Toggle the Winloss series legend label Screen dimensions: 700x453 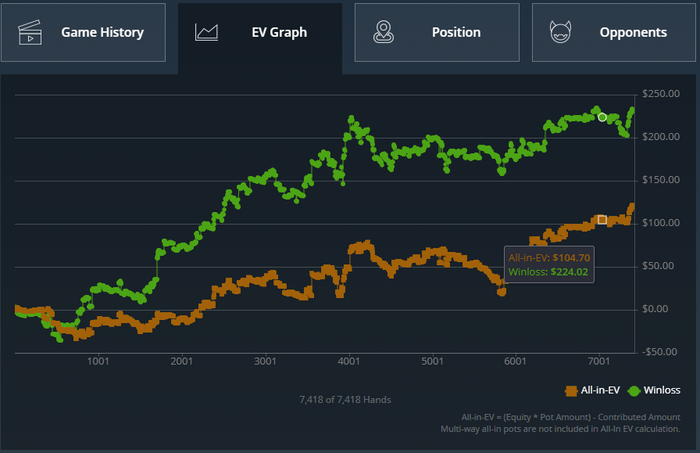(662, 390)
